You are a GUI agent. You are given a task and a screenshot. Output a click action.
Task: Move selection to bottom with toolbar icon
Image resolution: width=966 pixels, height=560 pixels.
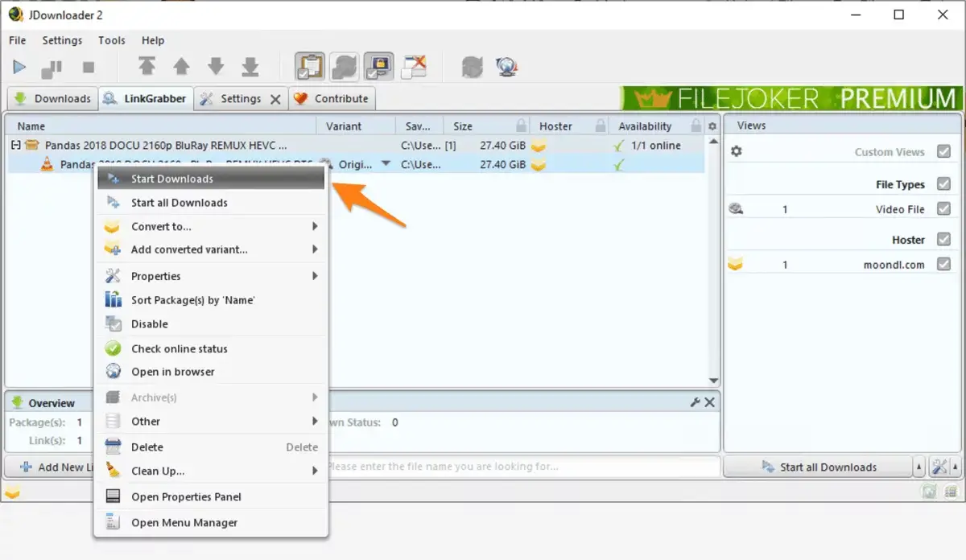point(250,66)
